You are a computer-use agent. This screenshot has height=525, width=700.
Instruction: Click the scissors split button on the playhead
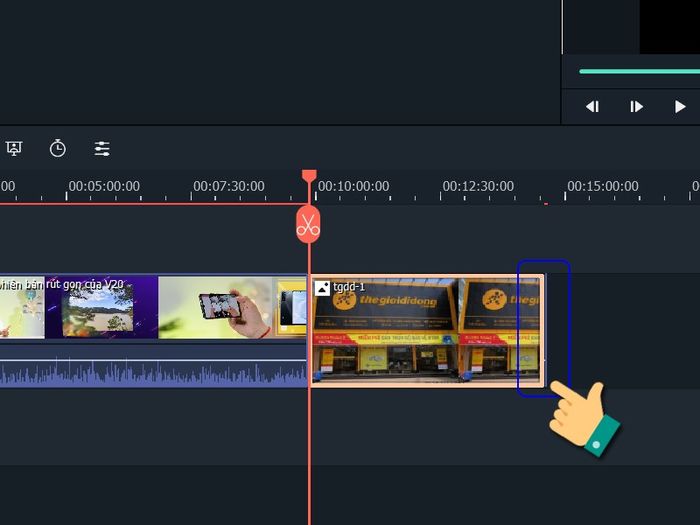click(308, 224)
